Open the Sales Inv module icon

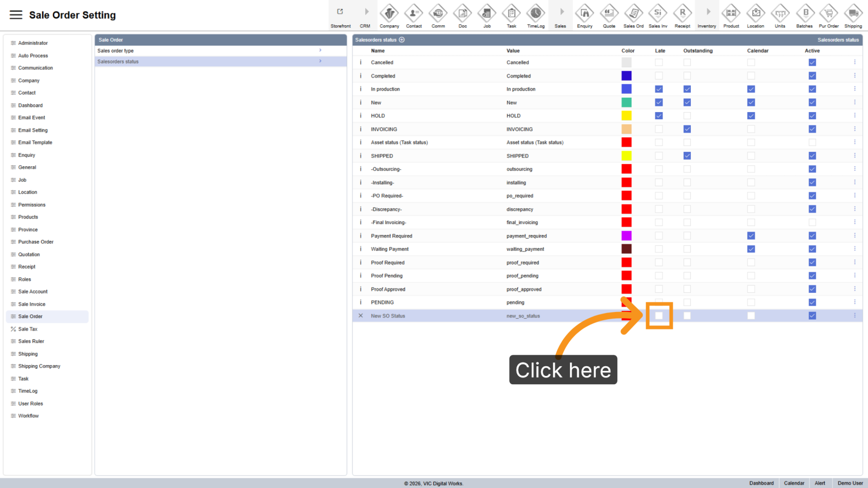pyautogui.click(x=658, y=13)
